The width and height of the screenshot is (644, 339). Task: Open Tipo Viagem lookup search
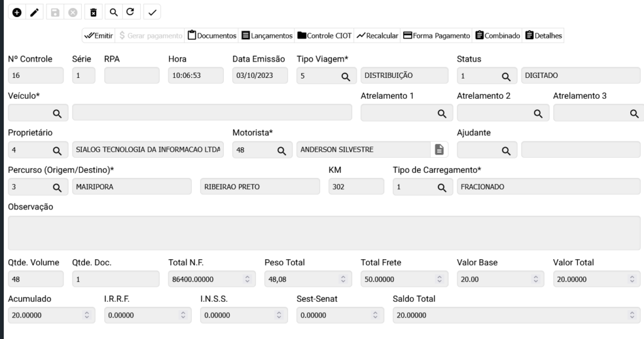(345, 76)
